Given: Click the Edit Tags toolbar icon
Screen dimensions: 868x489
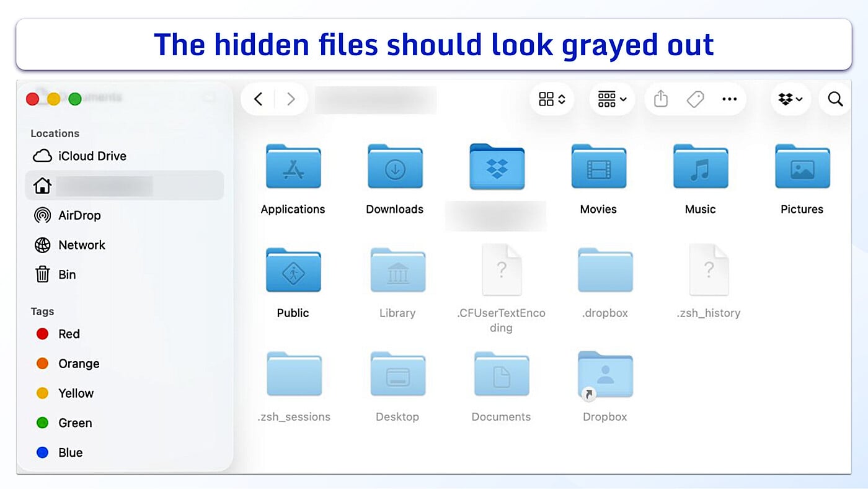Looking at the screenshot, I should tap(695, 99).
